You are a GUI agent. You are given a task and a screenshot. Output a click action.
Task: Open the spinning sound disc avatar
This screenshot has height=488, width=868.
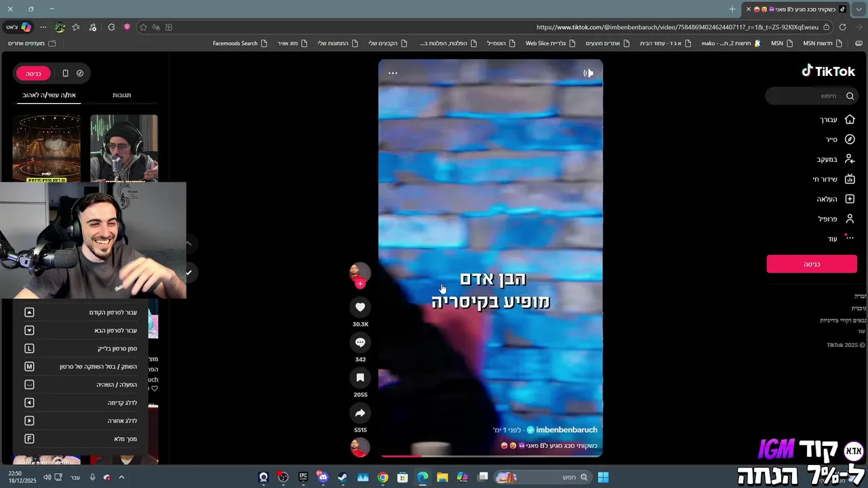pos(360,447)
